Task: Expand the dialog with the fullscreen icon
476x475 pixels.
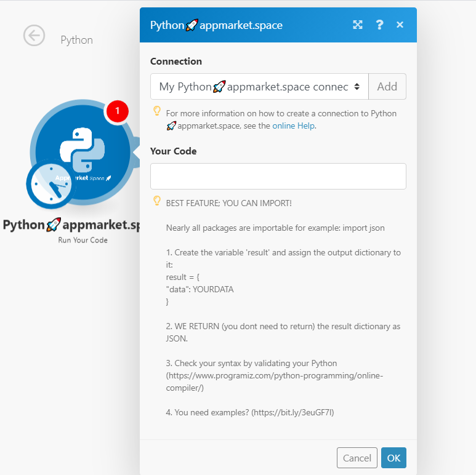Action: pos(358,25)
